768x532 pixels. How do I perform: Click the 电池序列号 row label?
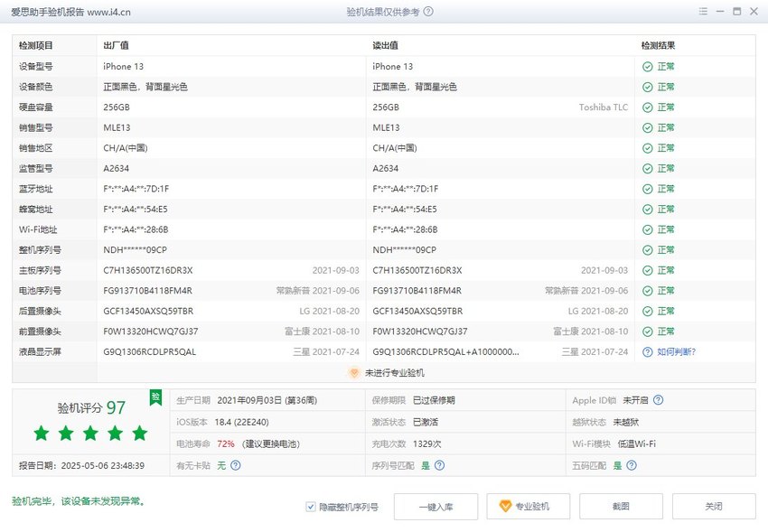click(40, 291)
